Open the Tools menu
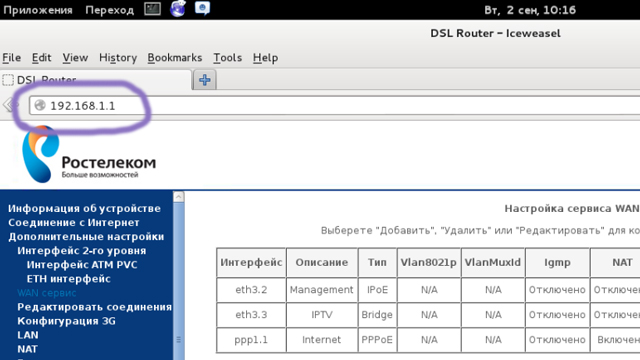640x360 pixels. 227,58
